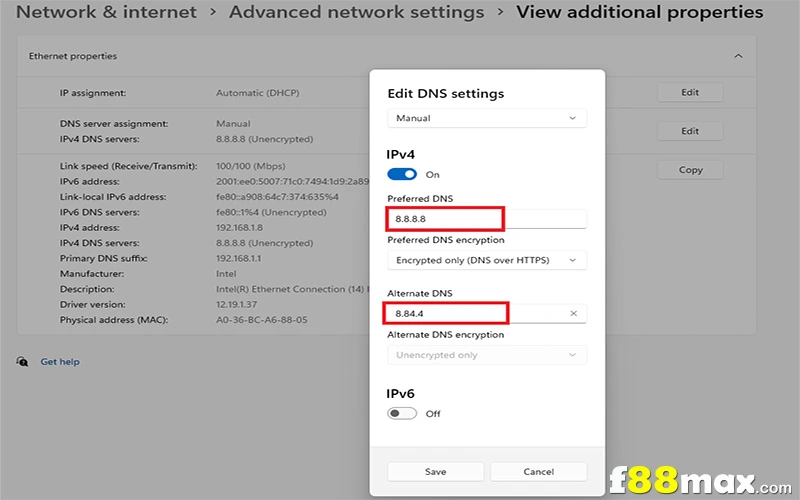Edit the IP assignment

click(690, 92)
